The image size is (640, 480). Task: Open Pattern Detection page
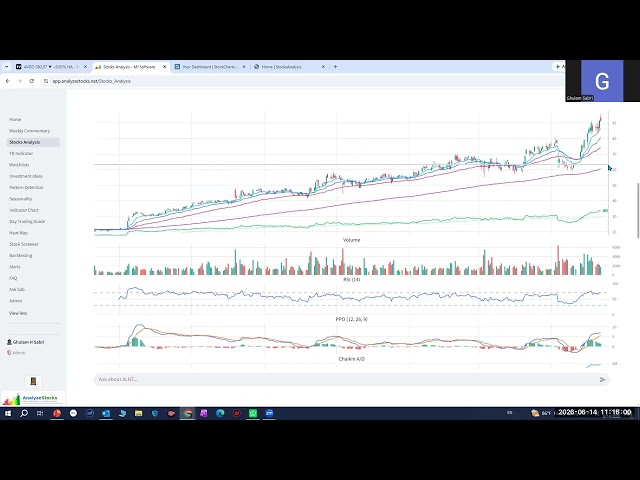pyautogui.click(x=26, y=187)
